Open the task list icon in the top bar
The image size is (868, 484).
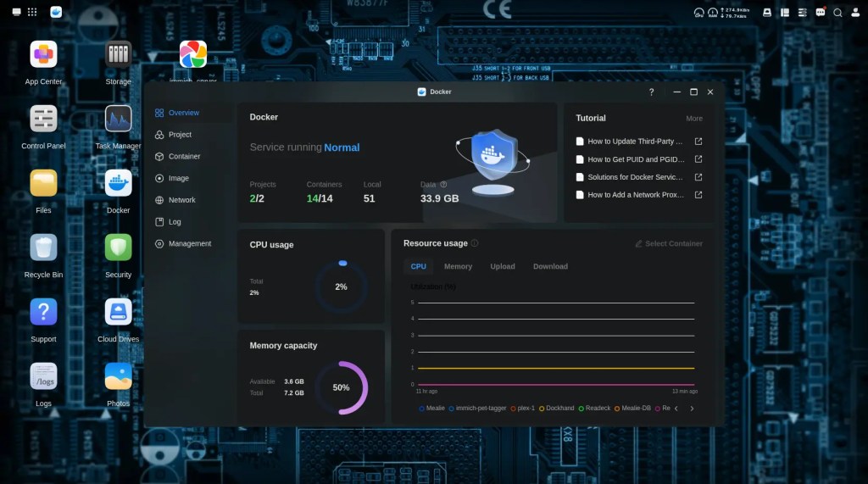[x=803, y=12]
